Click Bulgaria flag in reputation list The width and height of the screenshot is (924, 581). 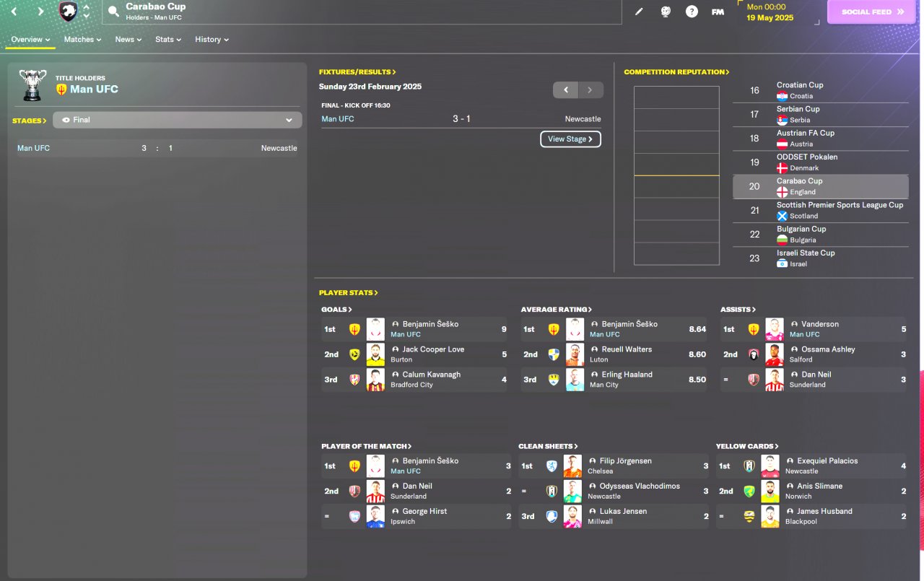point(782,240)
